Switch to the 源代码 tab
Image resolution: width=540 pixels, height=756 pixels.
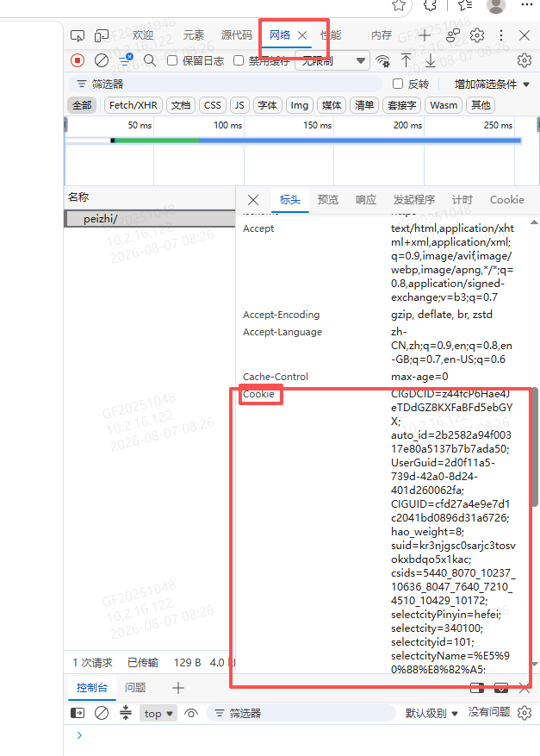coord(237,35)
